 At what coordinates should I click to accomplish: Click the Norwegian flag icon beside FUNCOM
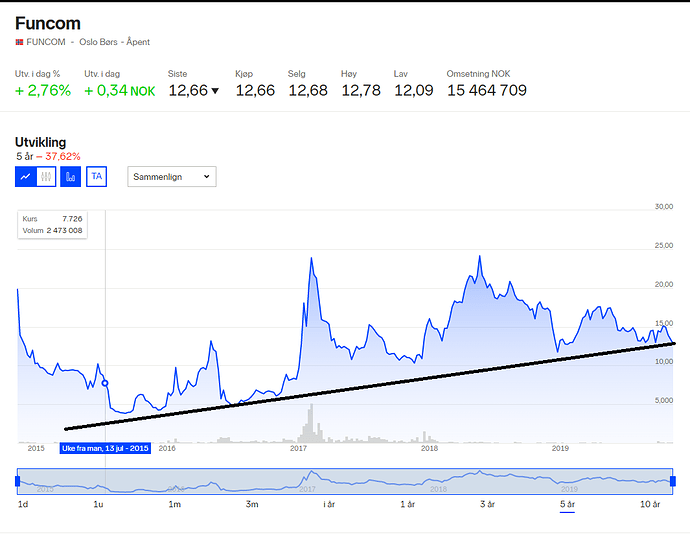pos(19,42)
